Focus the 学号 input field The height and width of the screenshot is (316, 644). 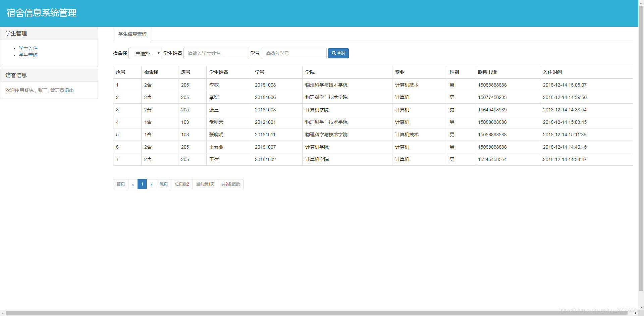[293, 53]
